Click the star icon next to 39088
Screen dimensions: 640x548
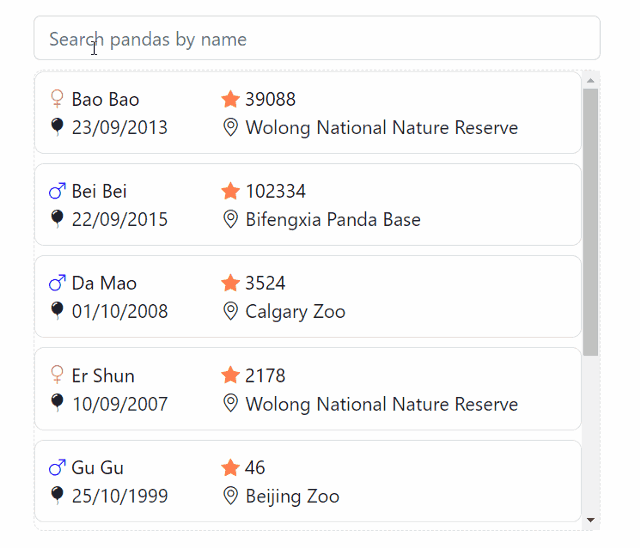230,99
